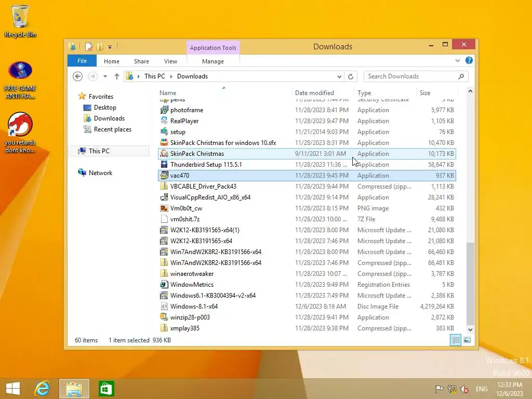This screenshot has width=532, height=399.
Task: Click the arrow after This PC in breadcrumb
Action: coord(171,76)
